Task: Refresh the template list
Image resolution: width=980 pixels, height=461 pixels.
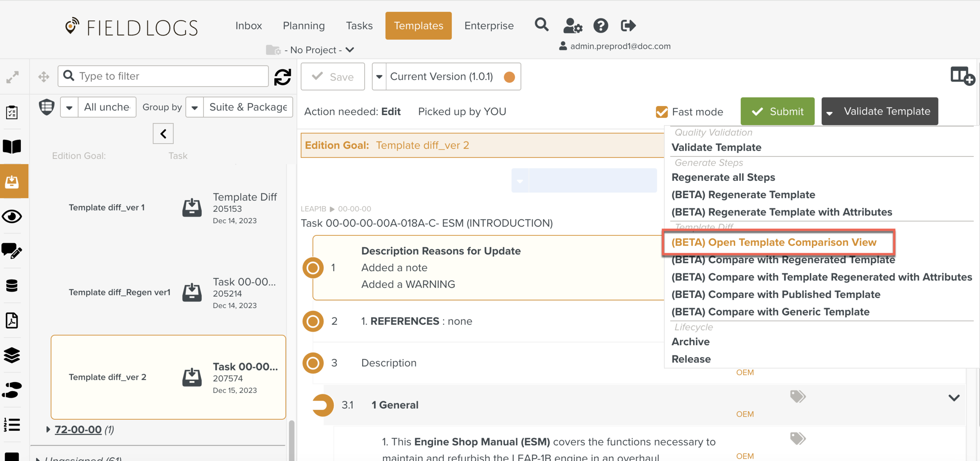Action: (x=282, y=77)
